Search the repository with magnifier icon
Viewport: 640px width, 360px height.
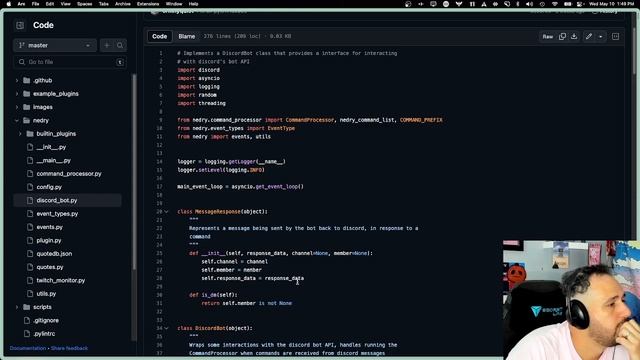(x=120, y=45)
